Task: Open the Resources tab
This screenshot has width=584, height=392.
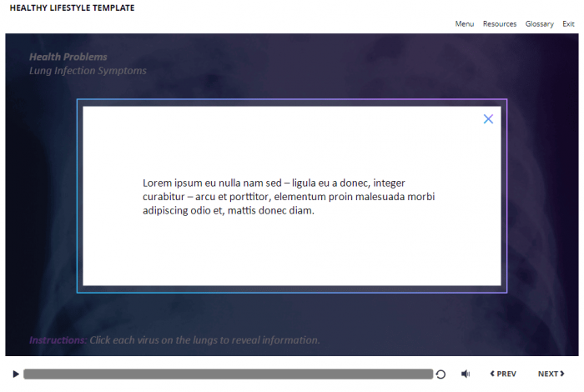Action: (x=499, y=24)
